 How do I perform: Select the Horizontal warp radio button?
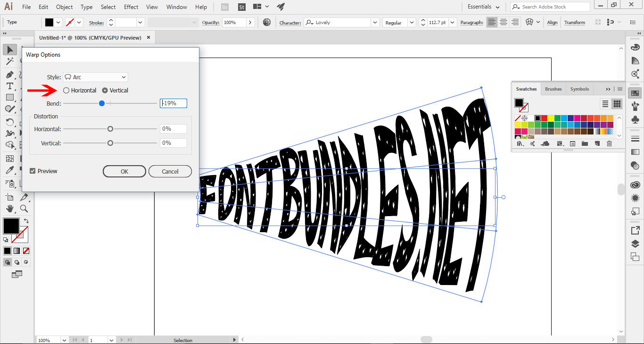[x=66, y=90]
